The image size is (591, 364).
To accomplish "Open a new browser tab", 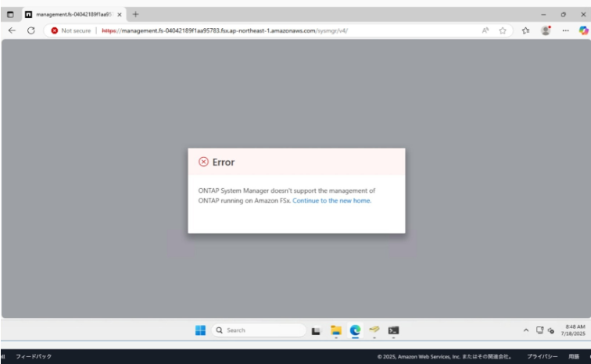I will coord(135,14).
